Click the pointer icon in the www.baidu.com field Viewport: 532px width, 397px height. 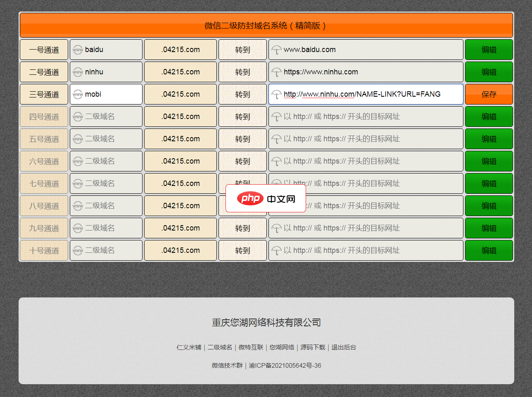click(x=276, y=49)
